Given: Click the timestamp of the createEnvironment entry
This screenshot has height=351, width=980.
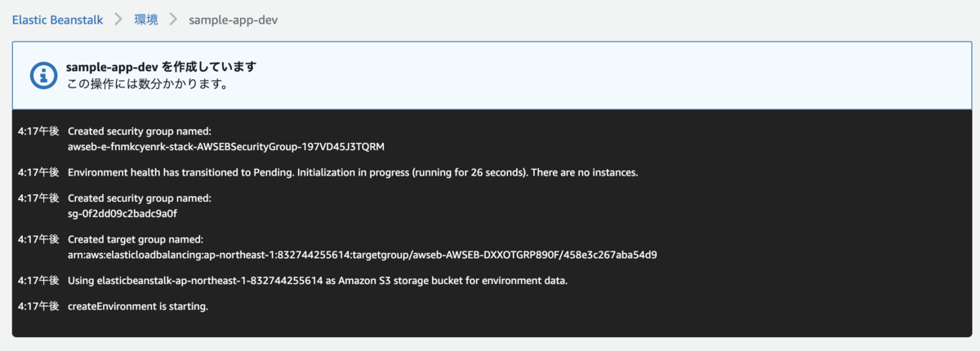Looking at the screenshot, I should point(38,306).
